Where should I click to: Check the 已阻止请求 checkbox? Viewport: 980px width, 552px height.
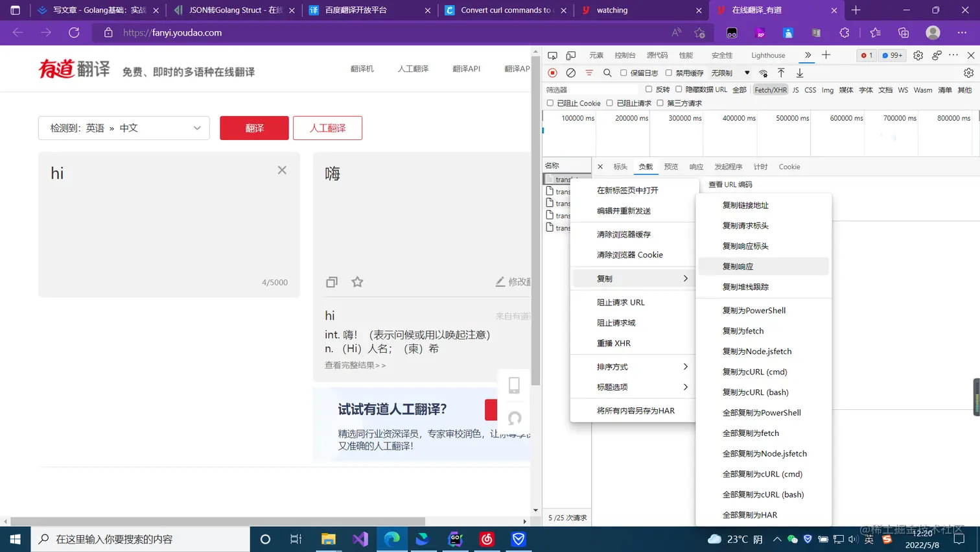click(x=609, y=103)
